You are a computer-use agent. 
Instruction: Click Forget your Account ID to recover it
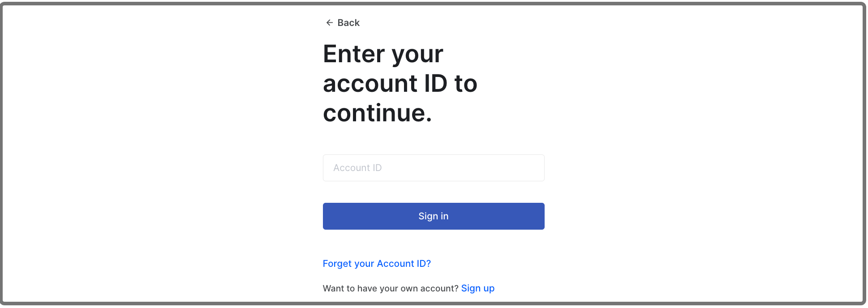point(377,263)
